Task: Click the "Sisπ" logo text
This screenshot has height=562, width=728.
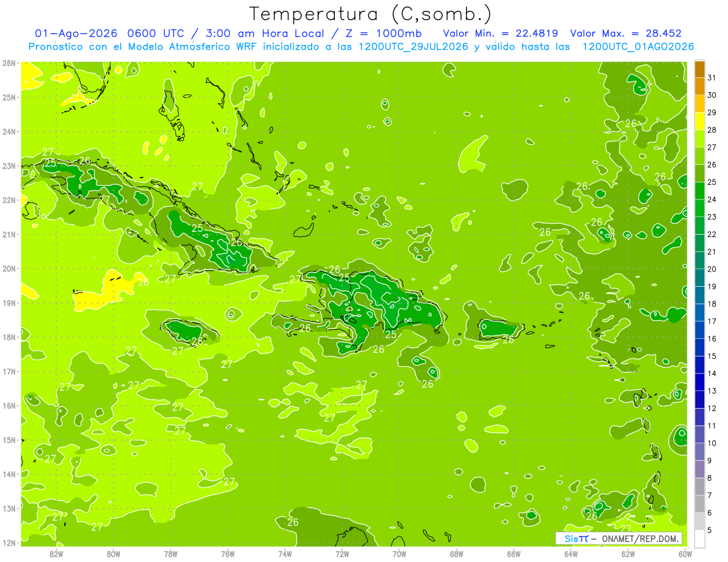Action: coord(576,538)
